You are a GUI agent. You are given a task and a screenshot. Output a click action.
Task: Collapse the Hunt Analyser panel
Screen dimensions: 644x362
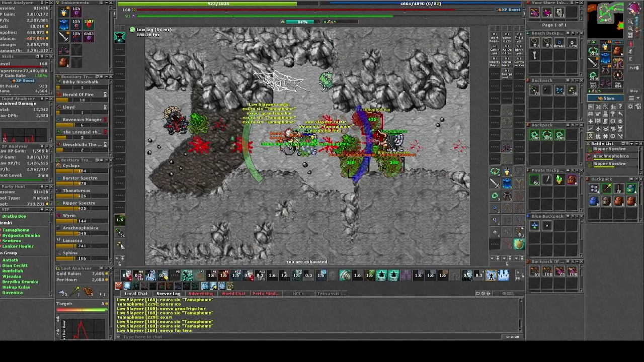pos(47,3)
